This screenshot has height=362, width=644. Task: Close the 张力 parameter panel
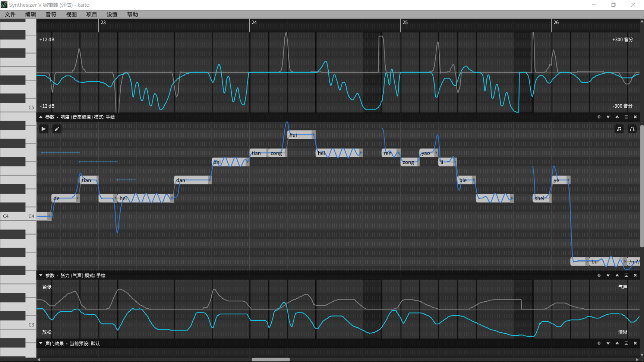click(635, 275)
